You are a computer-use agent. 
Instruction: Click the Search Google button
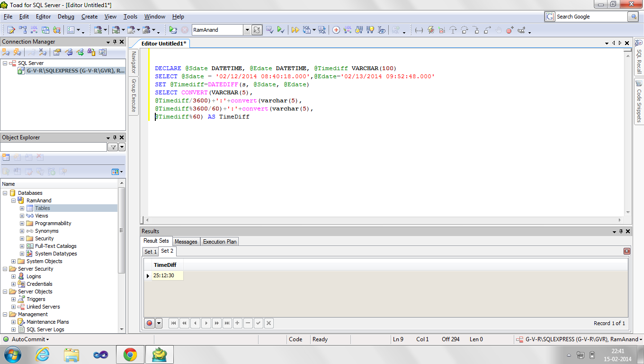(633, 16)
